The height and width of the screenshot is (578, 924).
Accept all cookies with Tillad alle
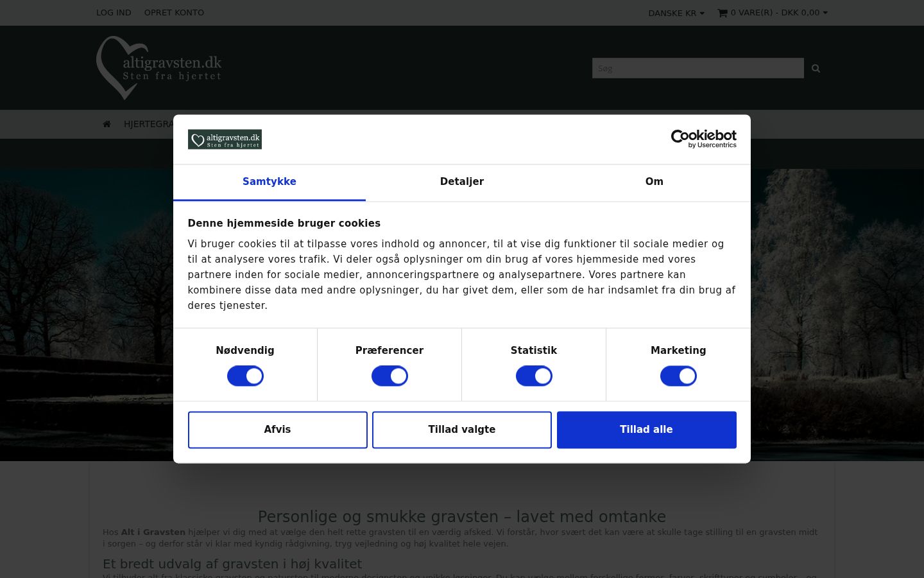pyautogui.click(x=647, y=430)
